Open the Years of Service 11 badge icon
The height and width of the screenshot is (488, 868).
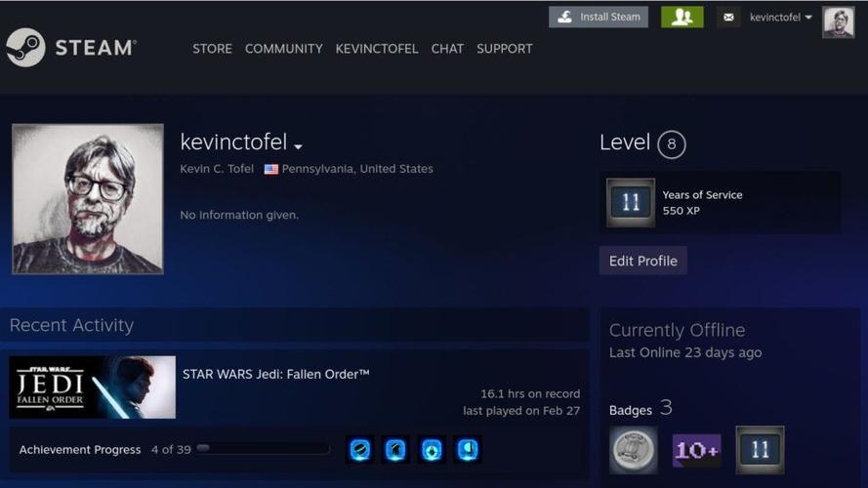[631, 202]
